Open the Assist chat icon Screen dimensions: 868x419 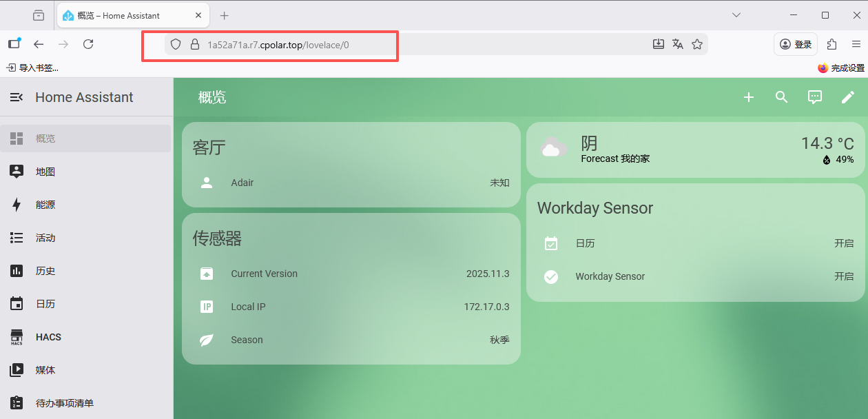[815, 97]
